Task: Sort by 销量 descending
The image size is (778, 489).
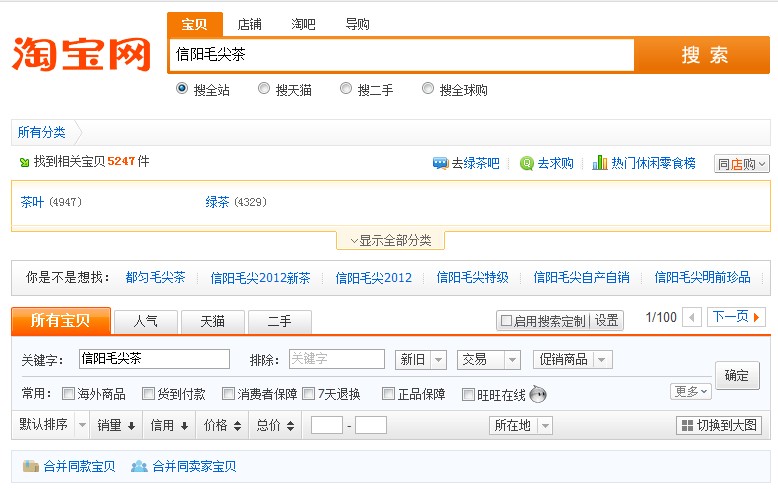Action: (x=116, y=425)
